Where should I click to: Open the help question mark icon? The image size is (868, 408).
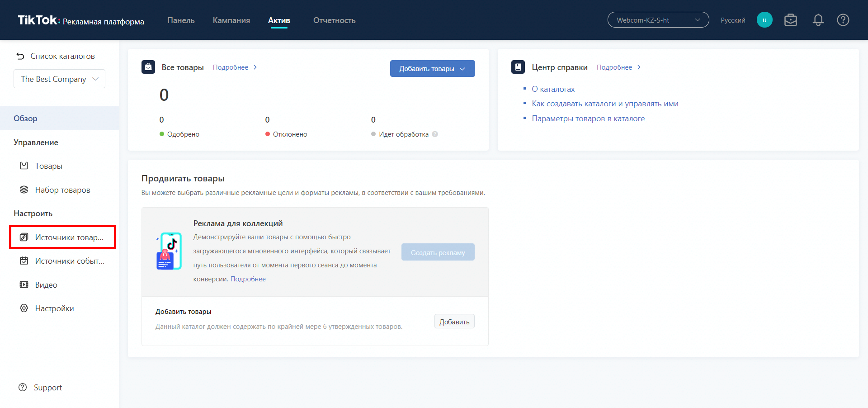(843, 20)
